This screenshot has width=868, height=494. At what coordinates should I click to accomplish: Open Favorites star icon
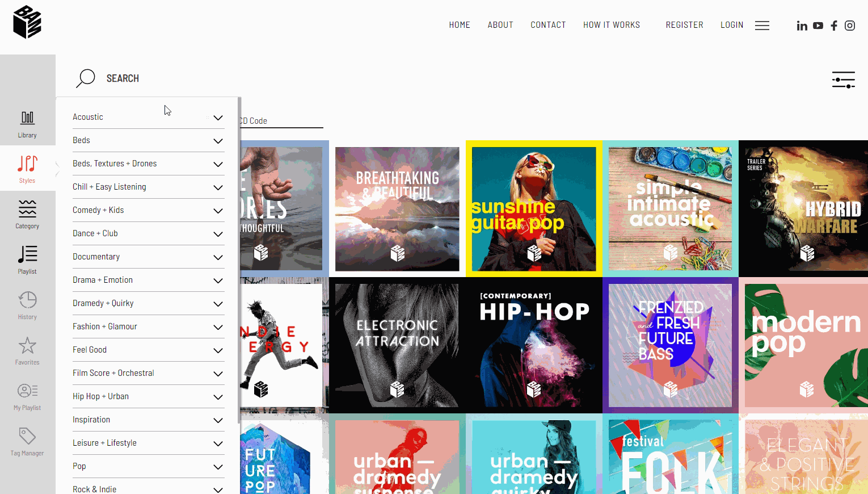pos(27,345)
